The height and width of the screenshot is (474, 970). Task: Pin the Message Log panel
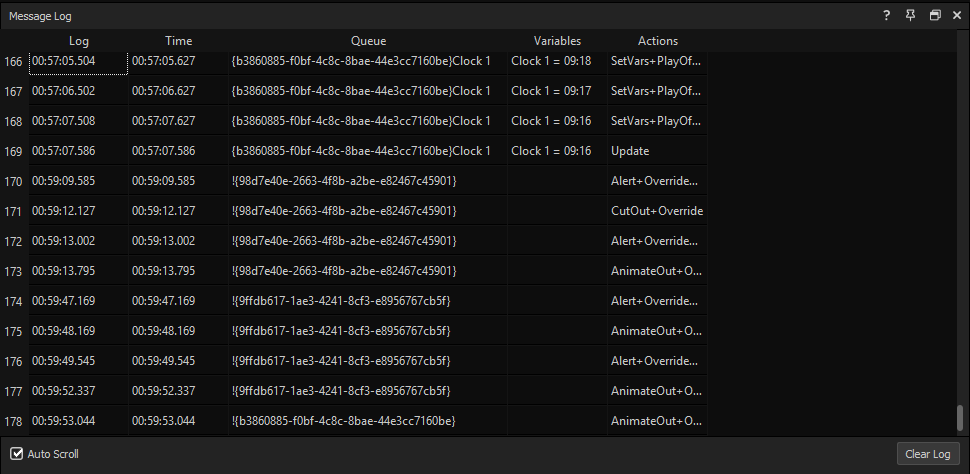pos(910,16)
